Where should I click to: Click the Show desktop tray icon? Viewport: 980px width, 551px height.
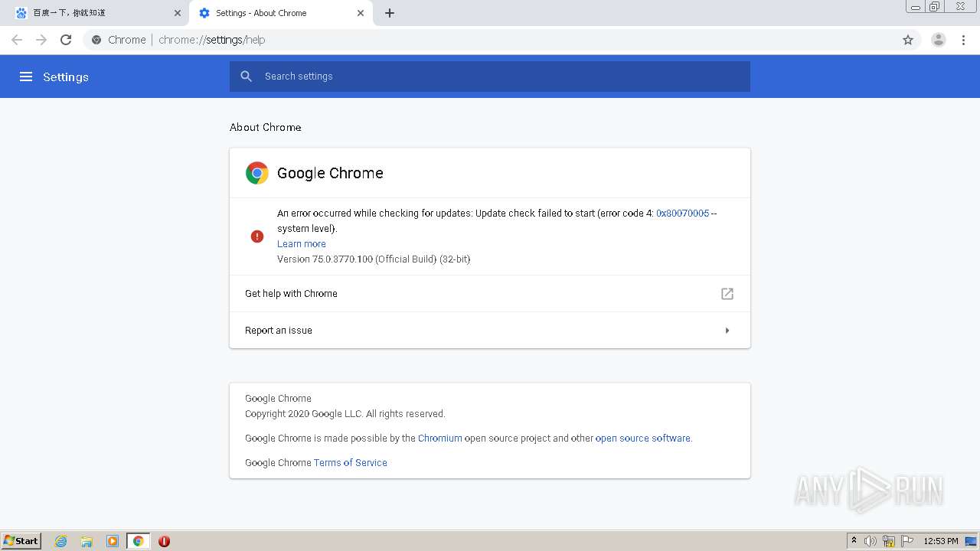(971, 541)
